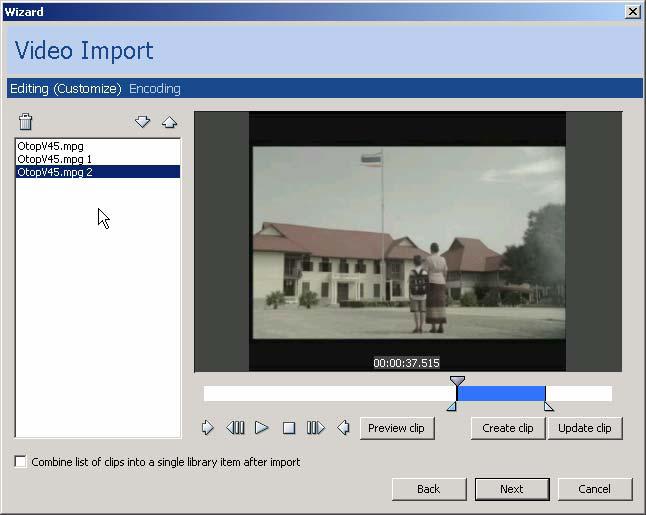This screenshot has width=646, height=515.
Task: Jump to clip end with left-pointing arrow
Action: click(x=343, y=428)
